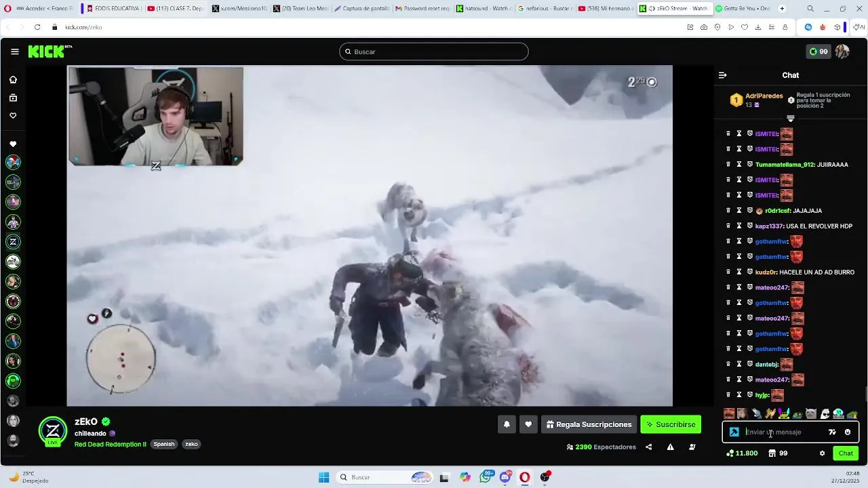
Task: Toggle the notification bell for zEkO
Action: click(507, 424)
